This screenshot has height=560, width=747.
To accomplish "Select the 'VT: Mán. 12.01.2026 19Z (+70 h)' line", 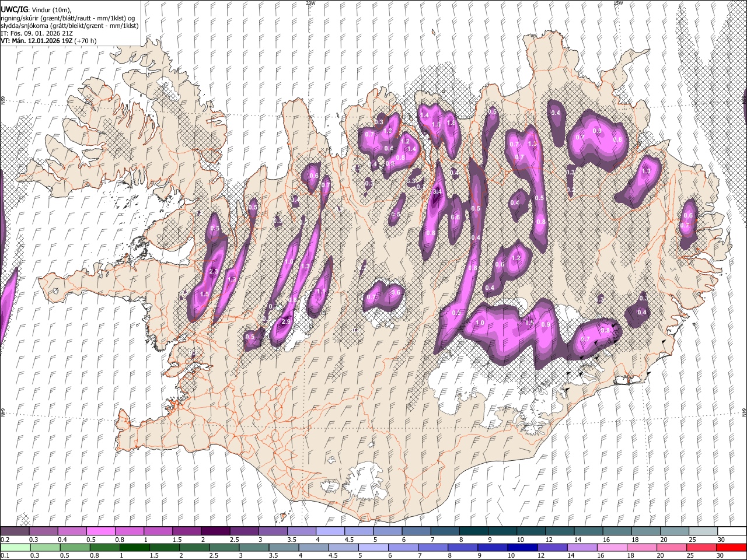I will click(x=48, y=41).
